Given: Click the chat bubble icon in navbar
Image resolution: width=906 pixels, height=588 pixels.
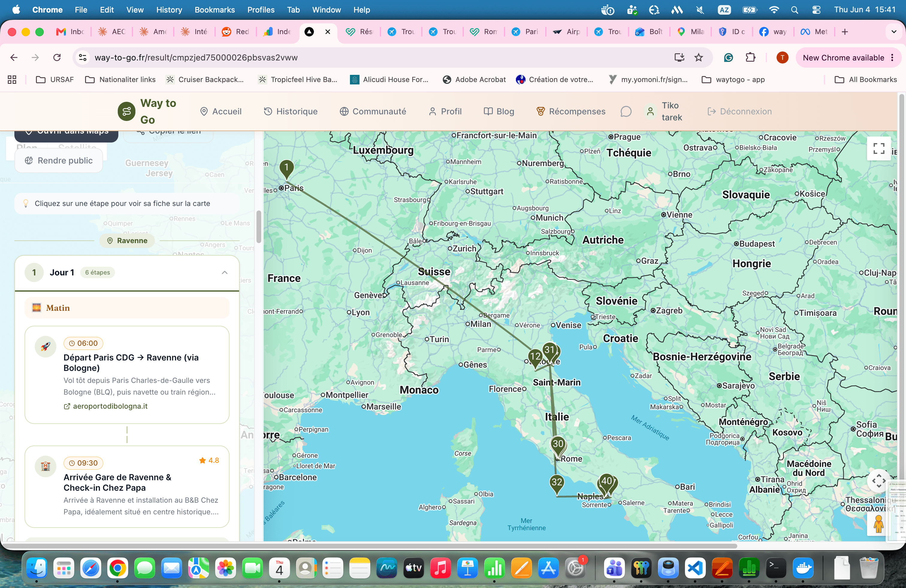Looking at the screenshot, I should click(x=626, y=111).
